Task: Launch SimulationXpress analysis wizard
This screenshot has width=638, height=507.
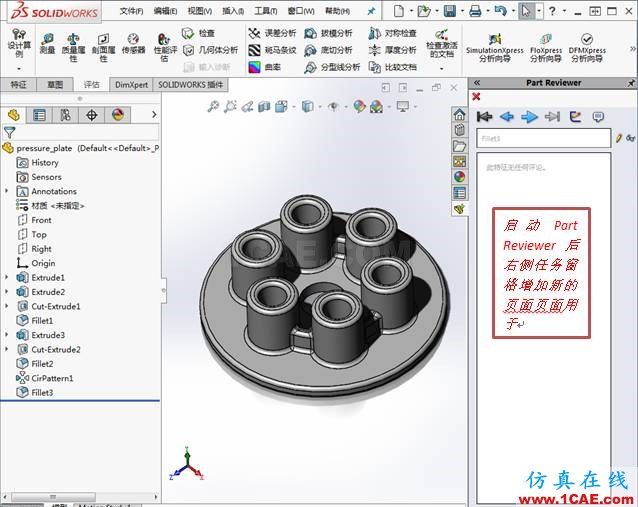Action: click(494, 48)
